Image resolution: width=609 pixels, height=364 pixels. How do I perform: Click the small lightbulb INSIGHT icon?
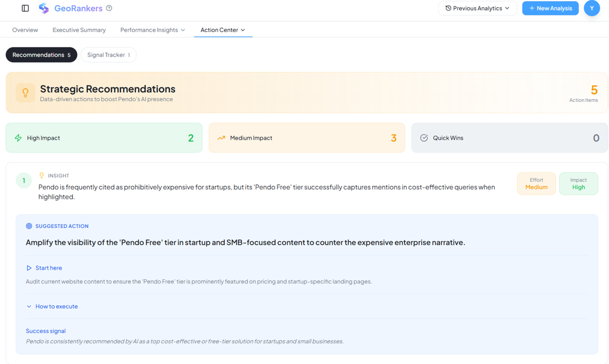tap(42, 176)
